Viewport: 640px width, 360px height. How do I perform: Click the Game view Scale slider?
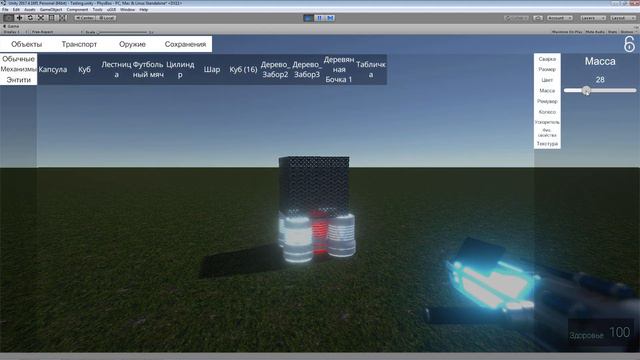pyautogui.click(x=122, y=32)
